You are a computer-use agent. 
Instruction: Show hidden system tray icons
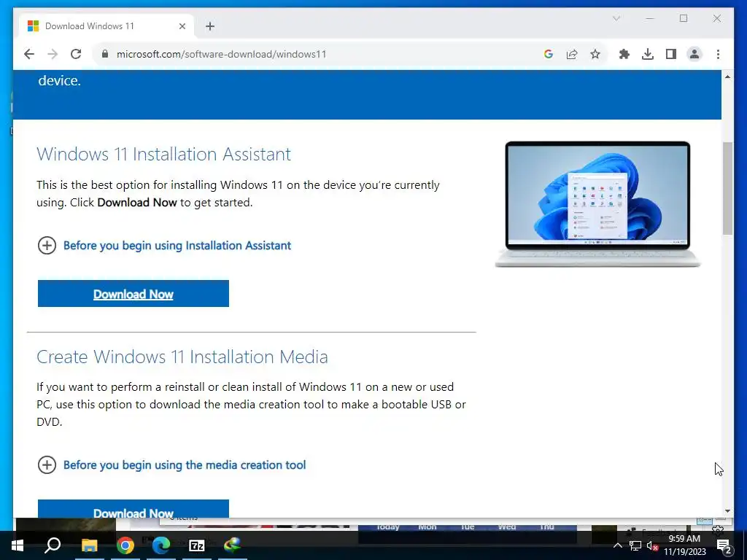tap(617, 545)
